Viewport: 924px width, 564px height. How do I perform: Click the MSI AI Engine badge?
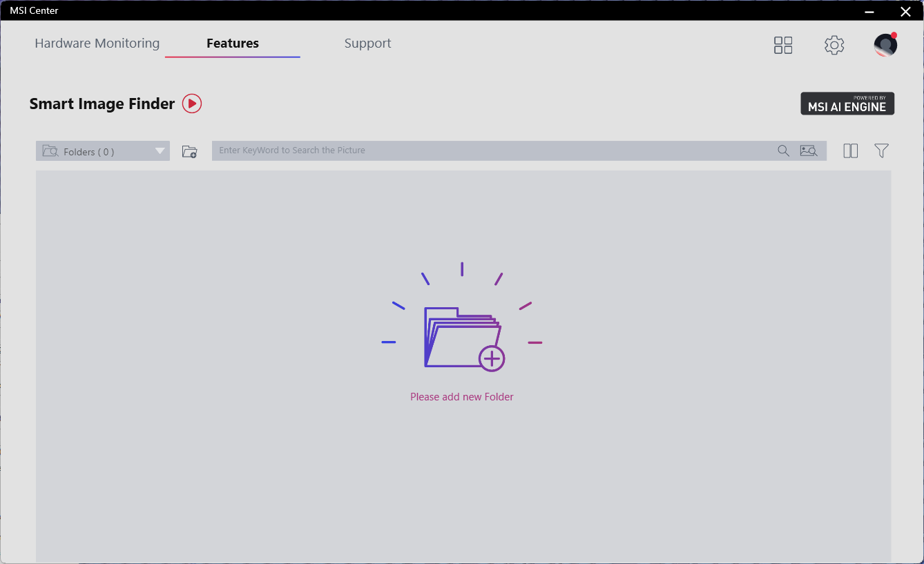(x=847, y=104)
